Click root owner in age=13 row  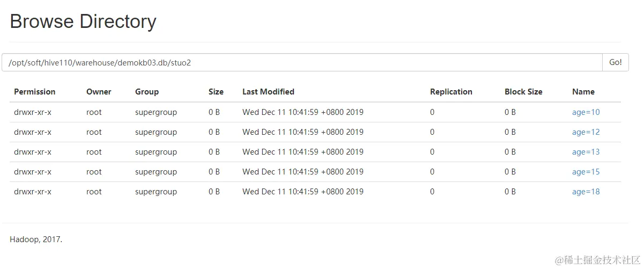pos(94,152)
